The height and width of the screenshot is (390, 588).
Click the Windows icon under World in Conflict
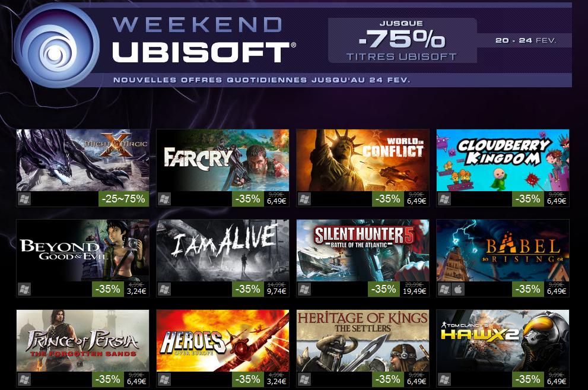pyautogui.click(x=304, y=199)
